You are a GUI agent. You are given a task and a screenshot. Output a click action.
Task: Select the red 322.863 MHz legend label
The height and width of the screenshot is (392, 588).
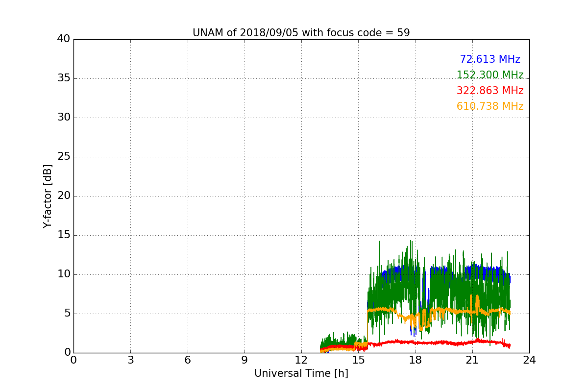pos(490,91)
